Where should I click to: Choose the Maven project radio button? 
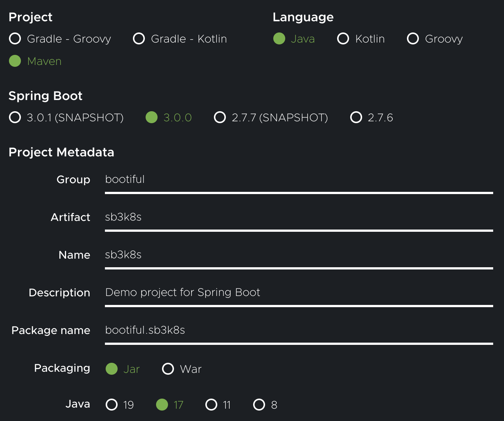click(15, 61)
